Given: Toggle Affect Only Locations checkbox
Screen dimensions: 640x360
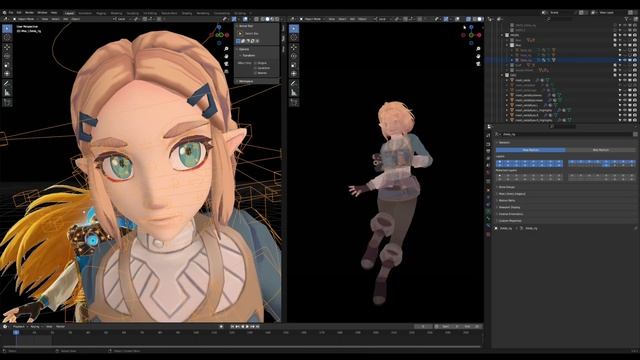Looking at the screenshot, I should click(x=256, y=68).
